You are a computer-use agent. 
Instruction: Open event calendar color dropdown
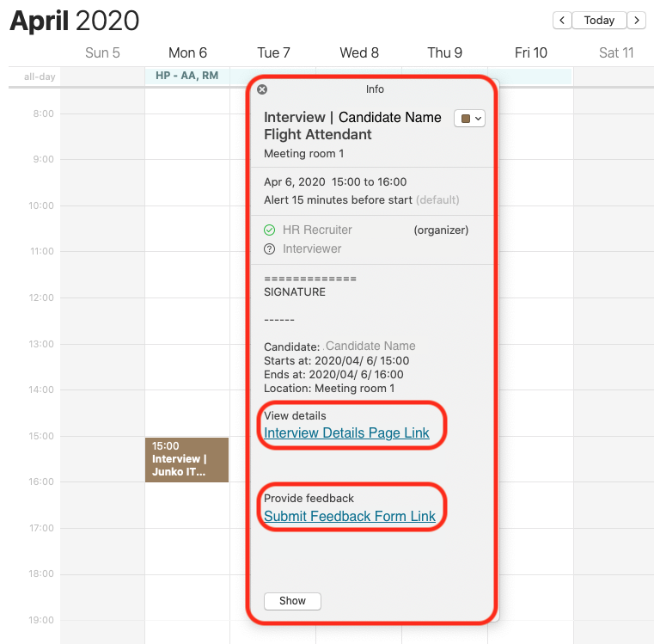coord(469,119)
